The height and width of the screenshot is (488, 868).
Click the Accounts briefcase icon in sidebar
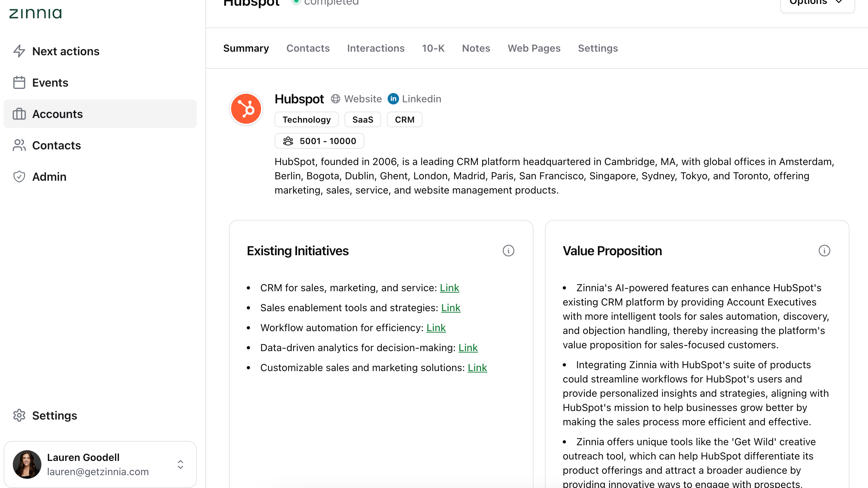point(19,114)
